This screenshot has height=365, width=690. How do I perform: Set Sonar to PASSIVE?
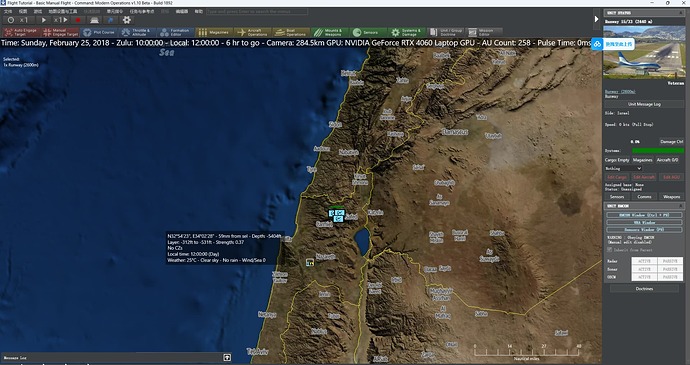670,269
